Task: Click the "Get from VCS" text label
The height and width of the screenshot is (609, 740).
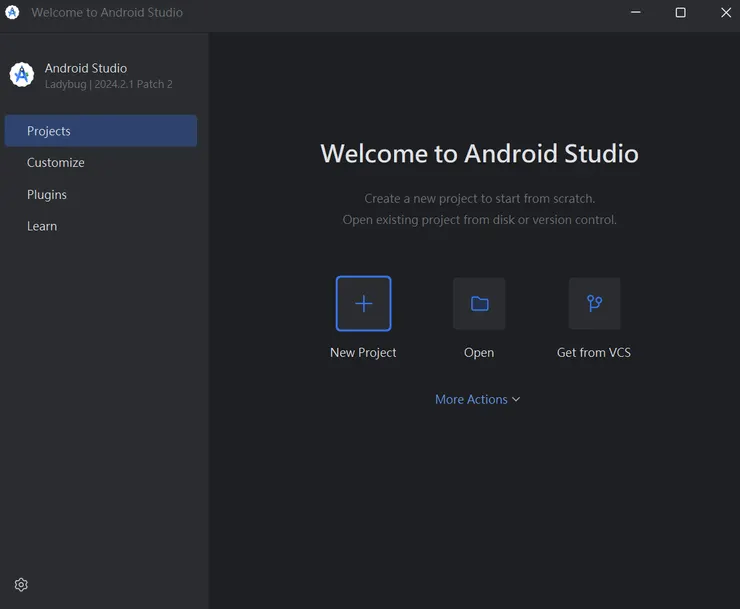Action: pyautogui.click(x=594, y=353)
